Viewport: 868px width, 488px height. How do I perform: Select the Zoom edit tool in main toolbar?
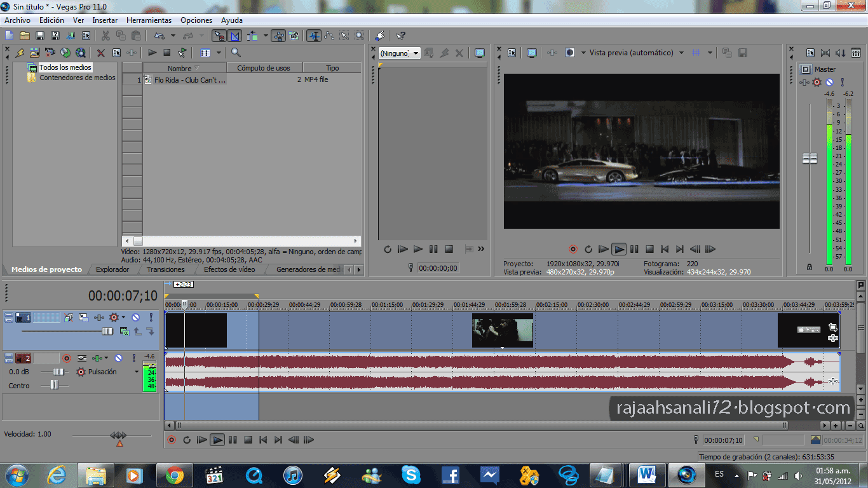tap(360, 36)
